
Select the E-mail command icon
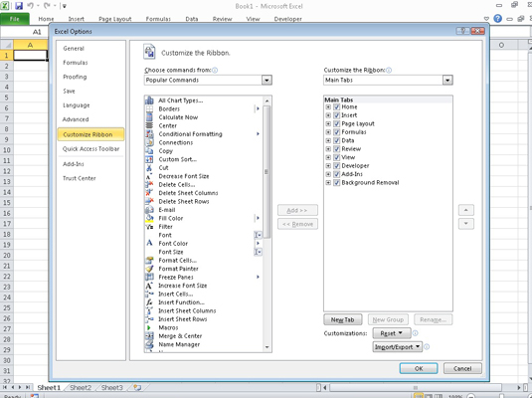coord(149,210)
